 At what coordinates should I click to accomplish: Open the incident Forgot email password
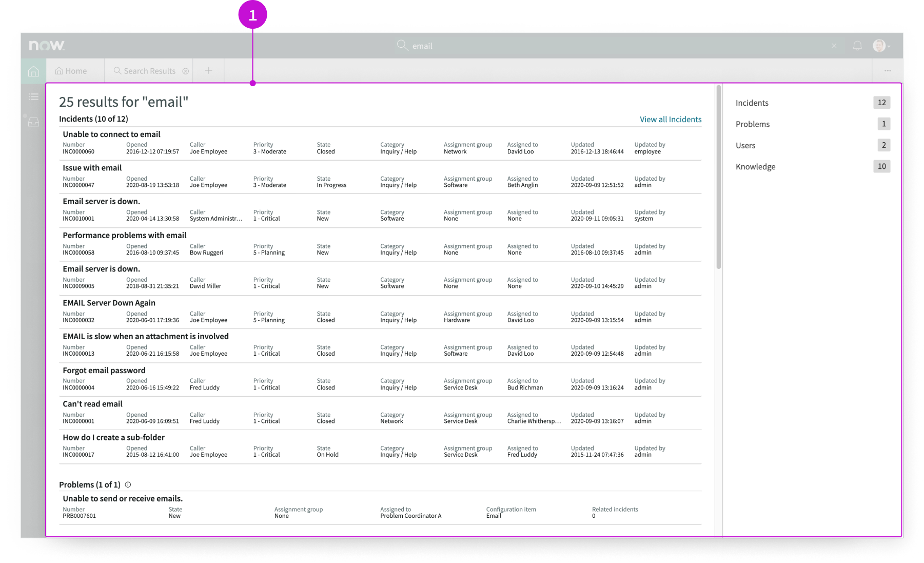tap(104, 370)
